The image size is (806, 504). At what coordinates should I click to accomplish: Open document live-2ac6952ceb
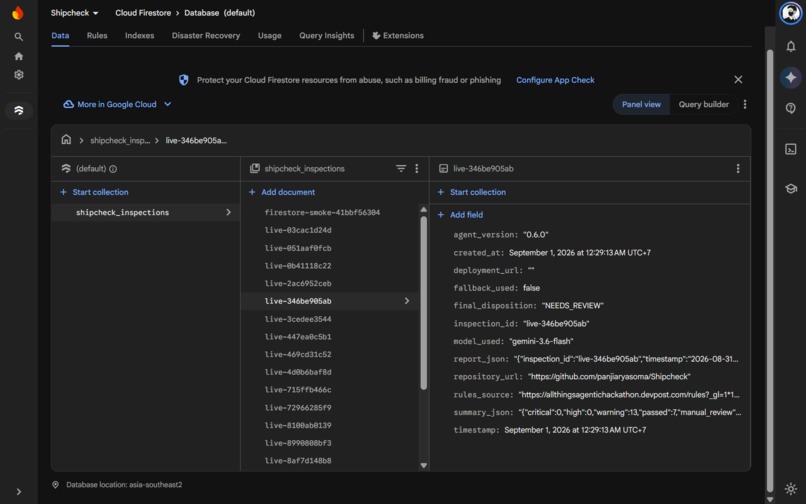298,283
